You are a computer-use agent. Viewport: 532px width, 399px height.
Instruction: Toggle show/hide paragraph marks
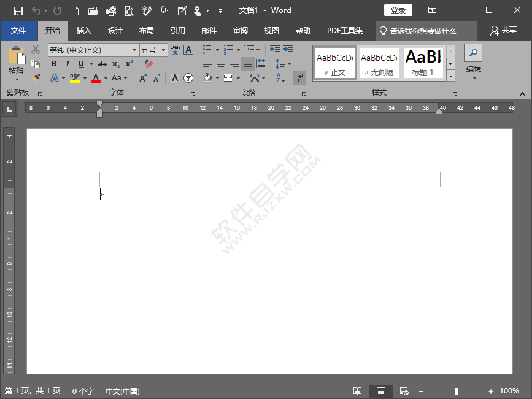(299, 79)
